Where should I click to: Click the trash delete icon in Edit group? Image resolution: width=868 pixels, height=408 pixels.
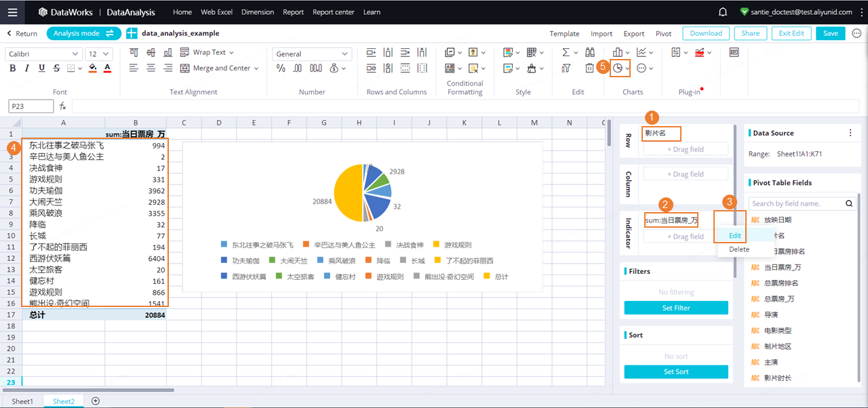click(590, 68)
